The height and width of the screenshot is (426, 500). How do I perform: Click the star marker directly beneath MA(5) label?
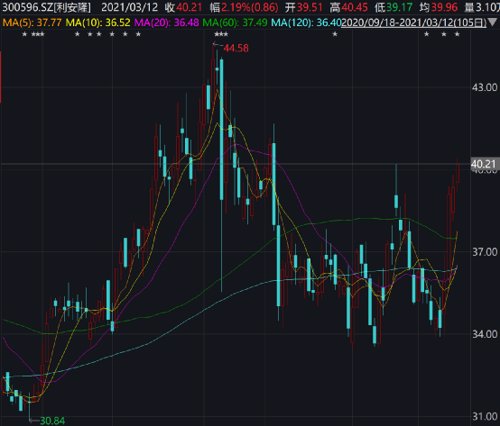tap(24, 34)
